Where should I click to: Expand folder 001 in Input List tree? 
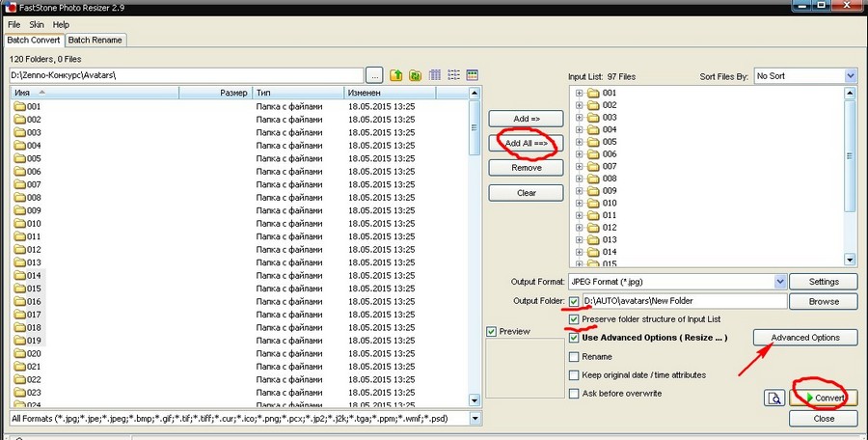[x=580, y=93]
